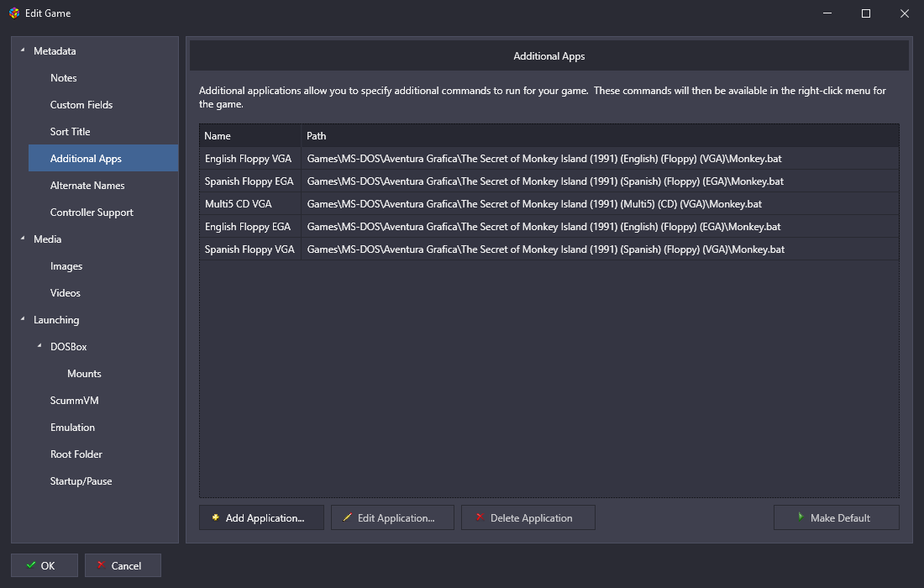Viewport: 924px width, 588px height.
Task: Collapse the Metadata tree section
Action: (23, 50)
